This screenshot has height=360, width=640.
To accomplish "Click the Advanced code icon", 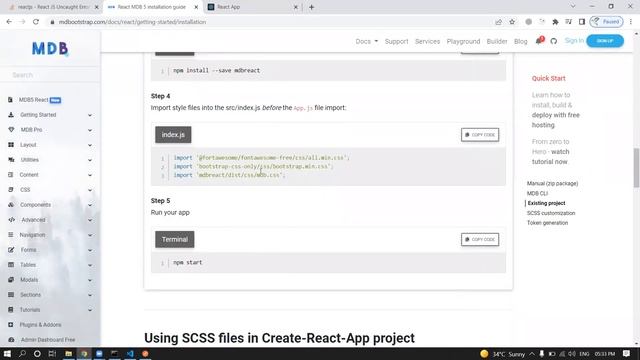I will [x=11, y=220].
